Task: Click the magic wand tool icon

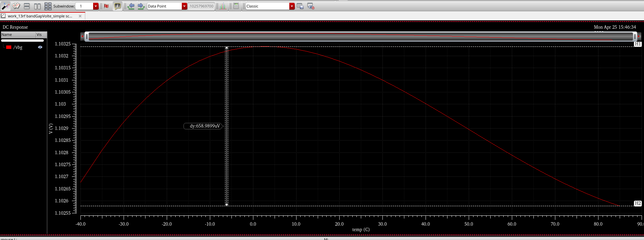Action: pyautogui.click(x=5, y=6)
